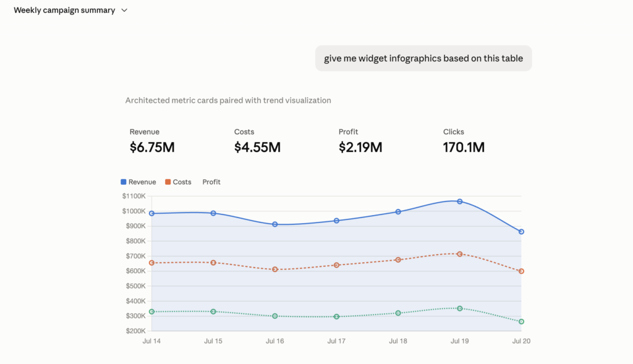The image size is (633, 364).
Task: Toggle the Profit series in legend
Action: coord(211,182)
